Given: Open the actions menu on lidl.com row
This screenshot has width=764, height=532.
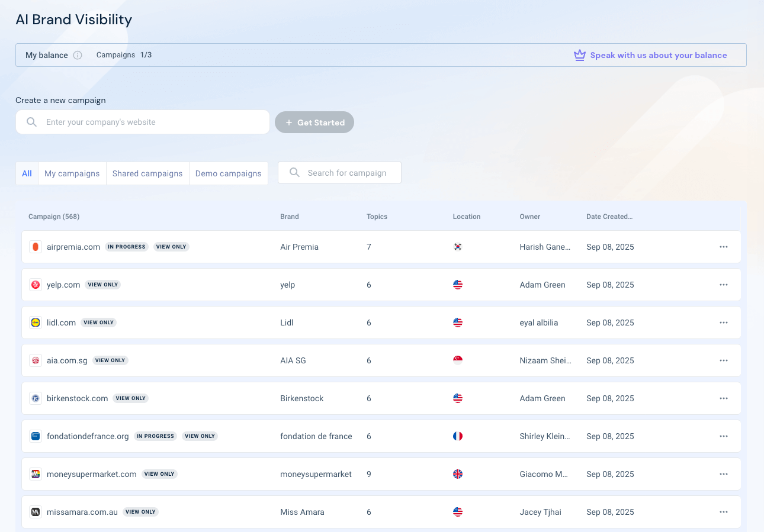Looking at the screenshot, I should (723, 323).
